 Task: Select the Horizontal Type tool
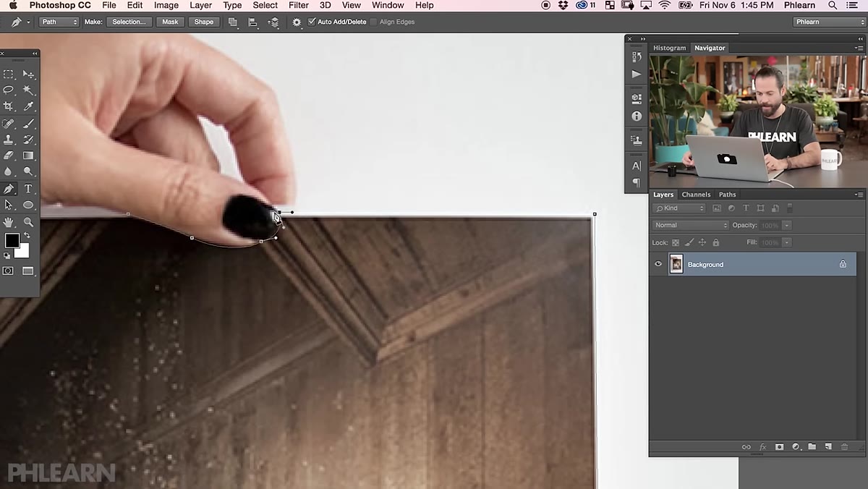28,189
